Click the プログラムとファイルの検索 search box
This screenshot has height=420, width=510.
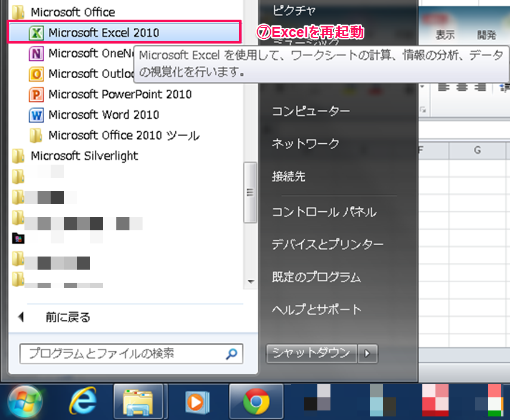[x=122, y=353]
